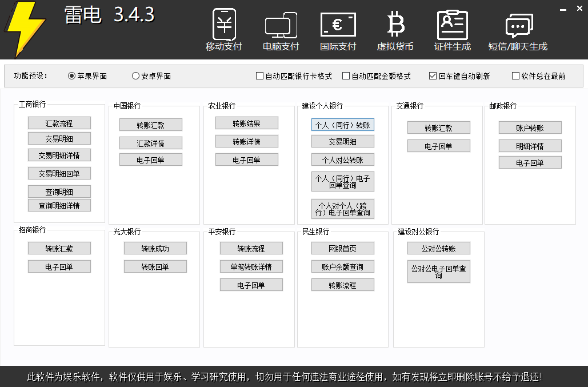
Task: Click 查询明细详情 button in 工商银行
Action: click(59, 205)
